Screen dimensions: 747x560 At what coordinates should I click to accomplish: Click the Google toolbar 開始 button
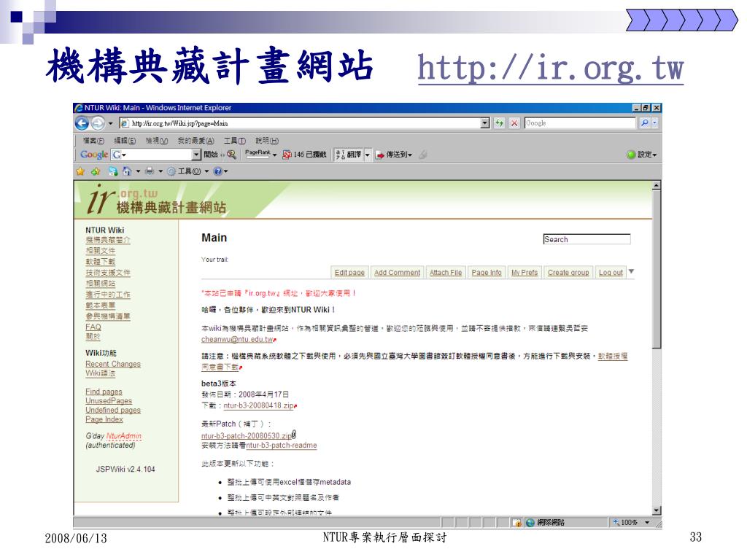pyautogui.click(x=210, y=155)
